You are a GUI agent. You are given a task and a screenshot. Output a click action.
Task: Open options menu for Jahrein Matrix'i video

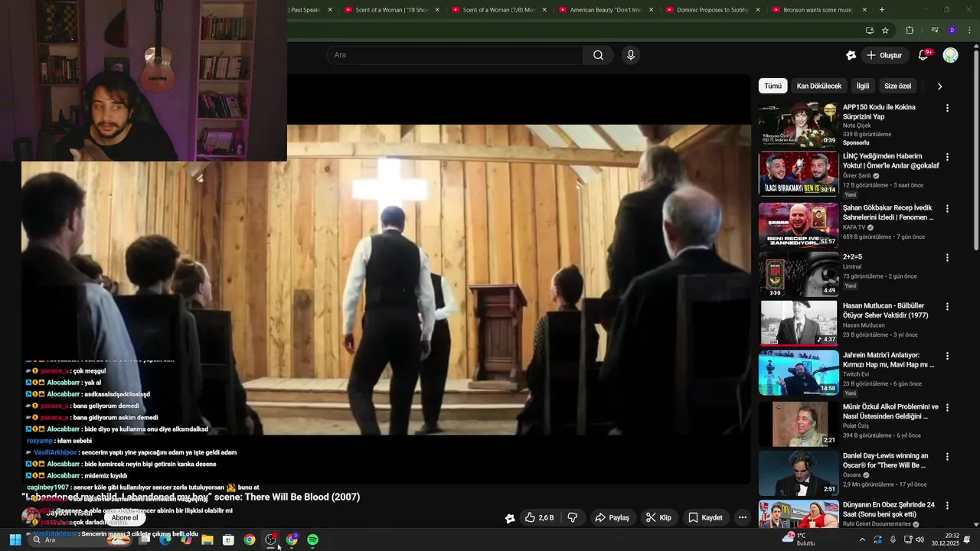[947, 357]
